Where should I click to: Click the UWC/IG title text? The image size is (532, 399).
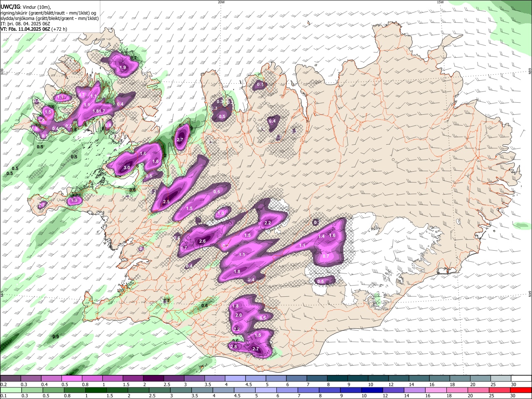(x=10, y=7)
